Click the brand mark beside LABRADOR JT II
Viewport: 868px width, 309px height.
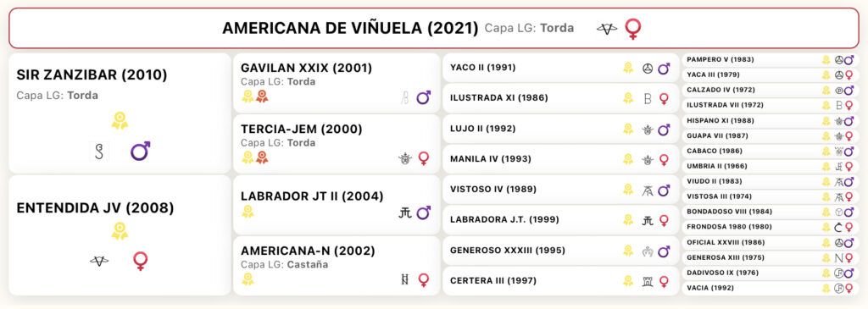click(405, 212)
